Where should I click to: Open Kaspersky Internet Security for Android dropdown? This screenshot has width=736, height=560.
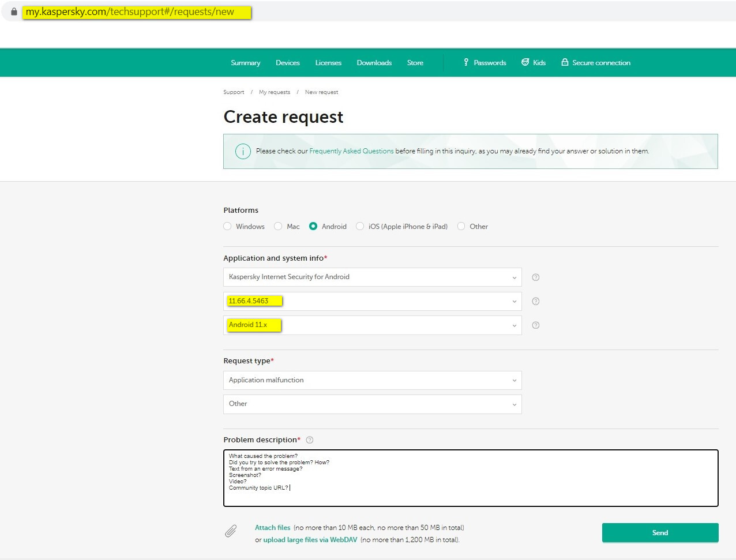(373, 277)
